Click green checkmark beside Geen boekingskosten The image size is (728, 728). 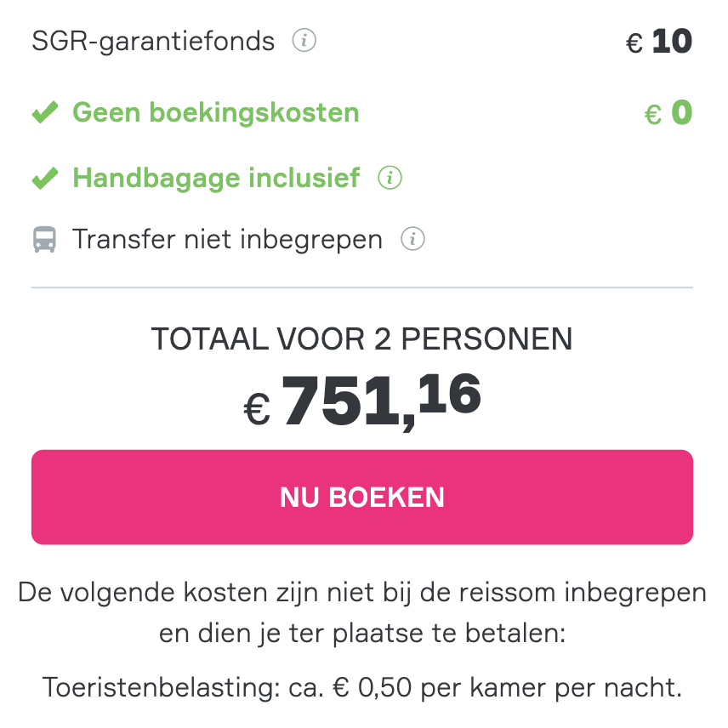pos(45,112)
